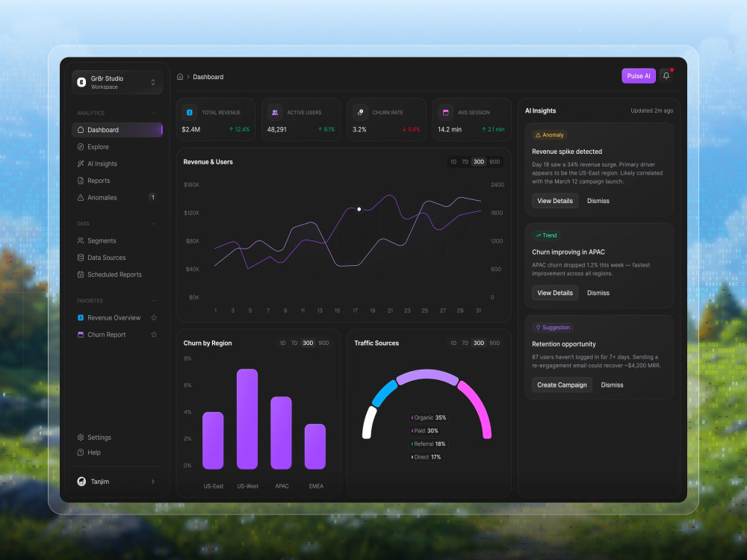
Task: Click the Anomalies count badge
Action: 152,197
